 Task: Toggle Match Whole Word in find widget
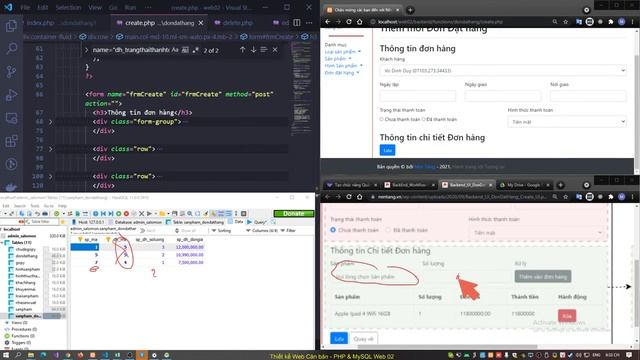click(x=185, y=50)
